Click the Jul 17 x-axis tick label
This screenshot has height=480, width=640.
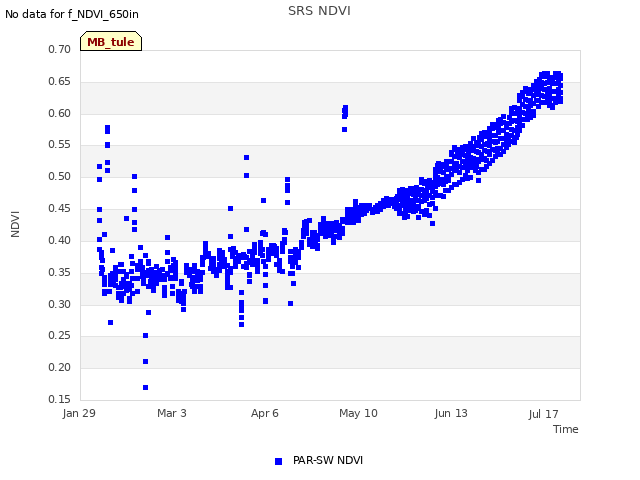coord(544,414)
